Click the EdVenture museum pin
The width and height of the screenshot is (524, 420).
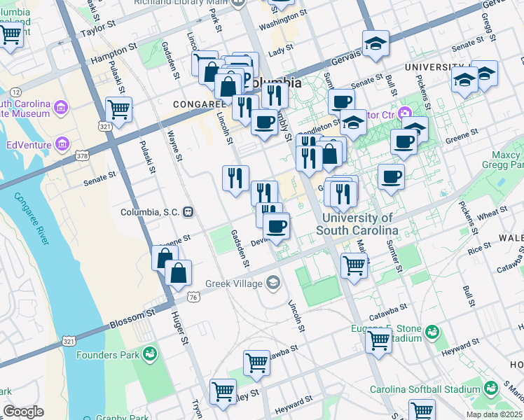[x=62, y=145]
